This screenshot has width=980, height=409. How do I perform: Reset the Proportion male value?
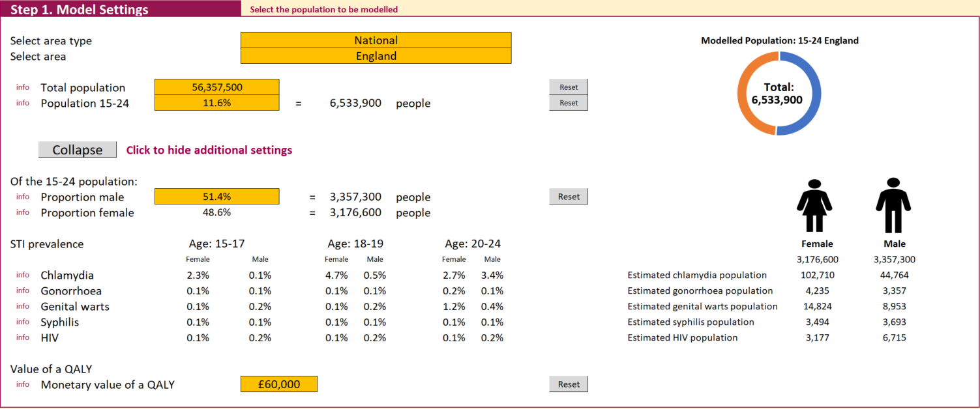[x=569, y=197]
